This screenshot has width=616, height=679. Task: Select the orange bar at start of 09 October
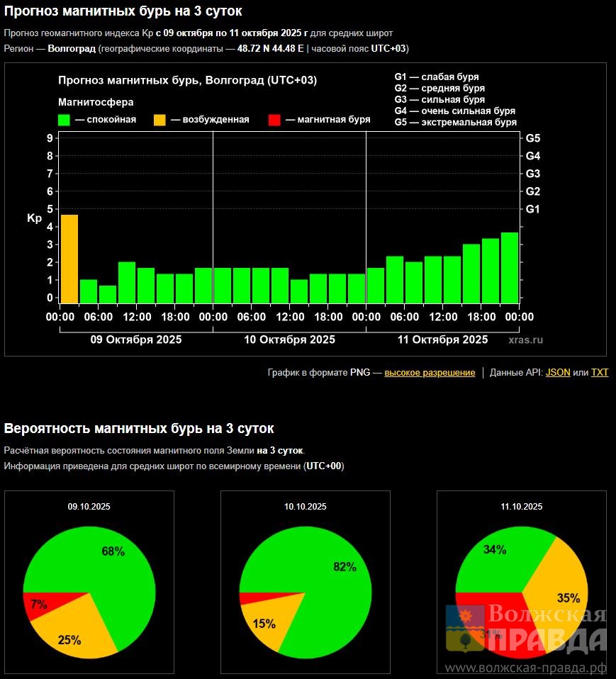click(69, 258)
